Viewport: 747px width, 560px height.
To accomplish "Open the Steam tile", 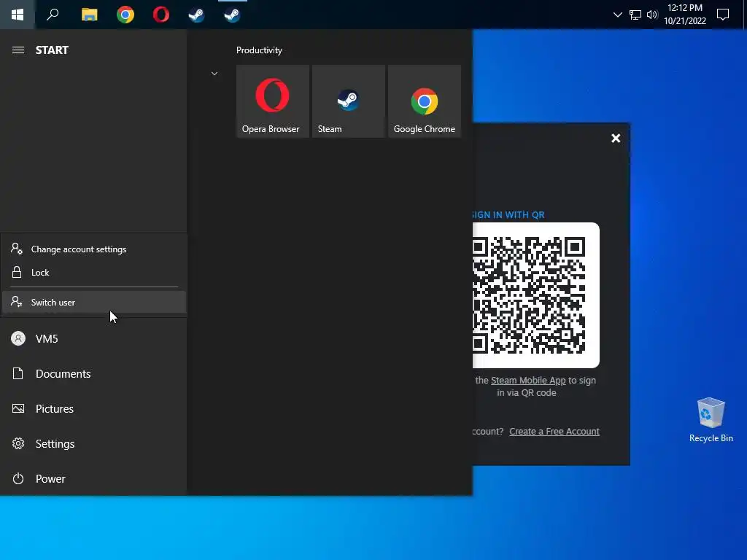I will (348, 101).
